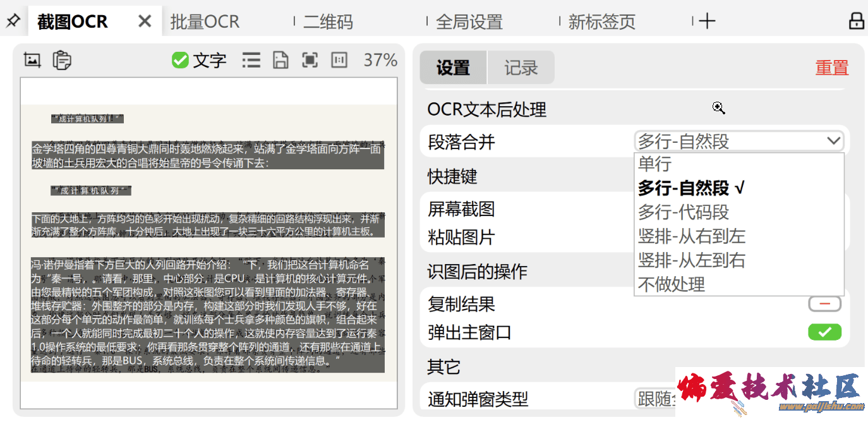Click the save image icon

[x=280, y=60]
